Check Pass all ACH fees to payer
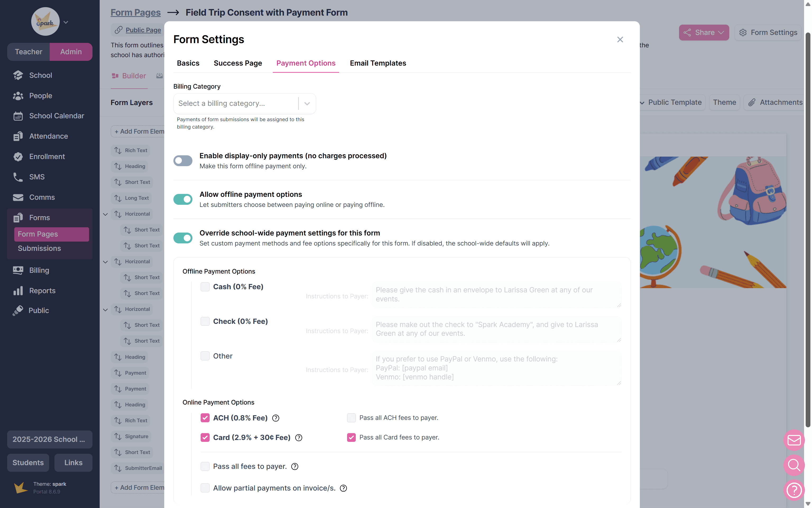The image size is (812, 508). [x=351, y=418]
